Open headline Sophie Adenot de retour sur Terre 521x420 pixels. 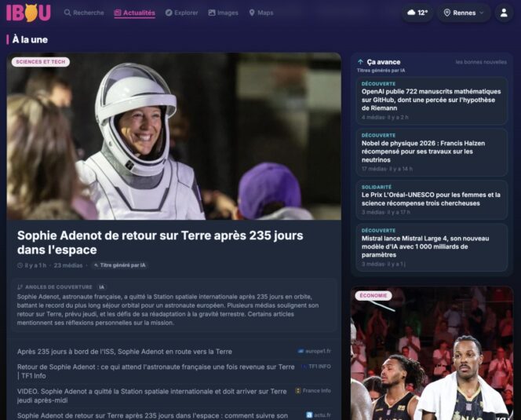(160, 243)
